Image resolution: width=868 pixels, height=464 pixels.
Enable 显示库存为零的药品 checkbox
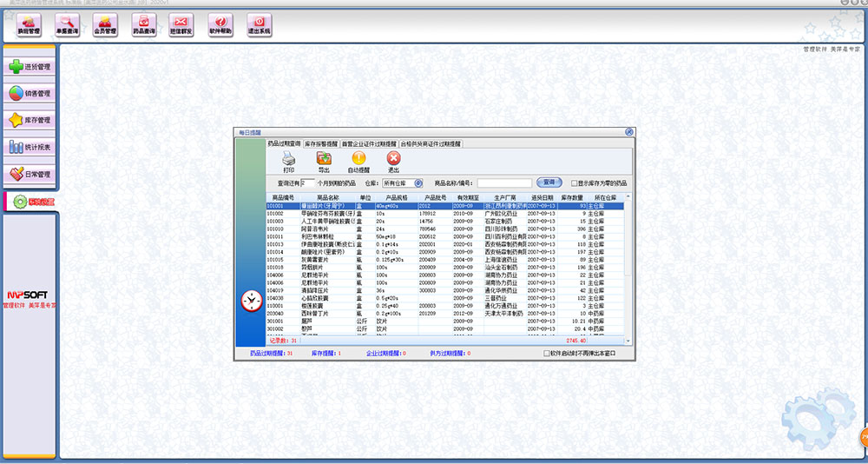[x=575, y=183]
